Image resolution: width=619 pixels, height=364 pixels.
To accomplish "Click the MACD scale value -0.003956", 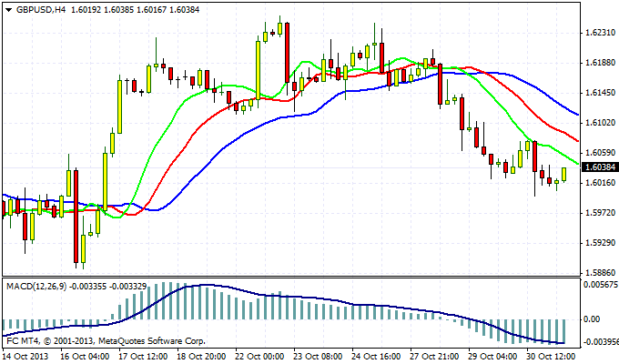I will tap(601, 342).
